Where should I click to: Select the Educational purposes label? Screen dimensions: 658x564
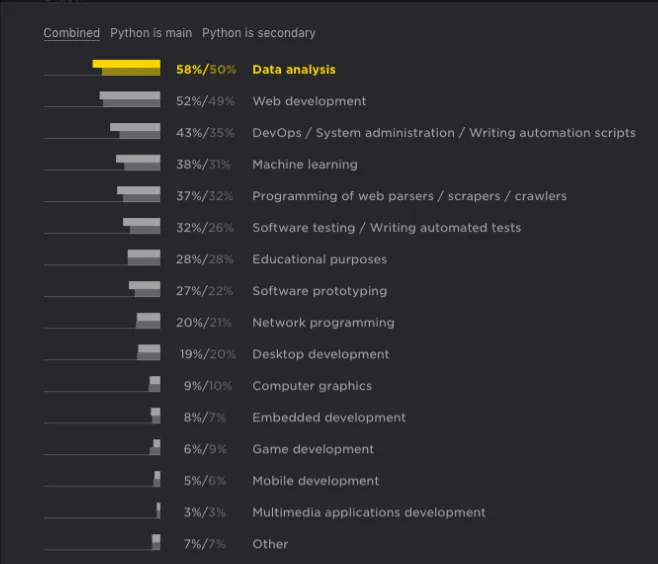click(319, 259)
